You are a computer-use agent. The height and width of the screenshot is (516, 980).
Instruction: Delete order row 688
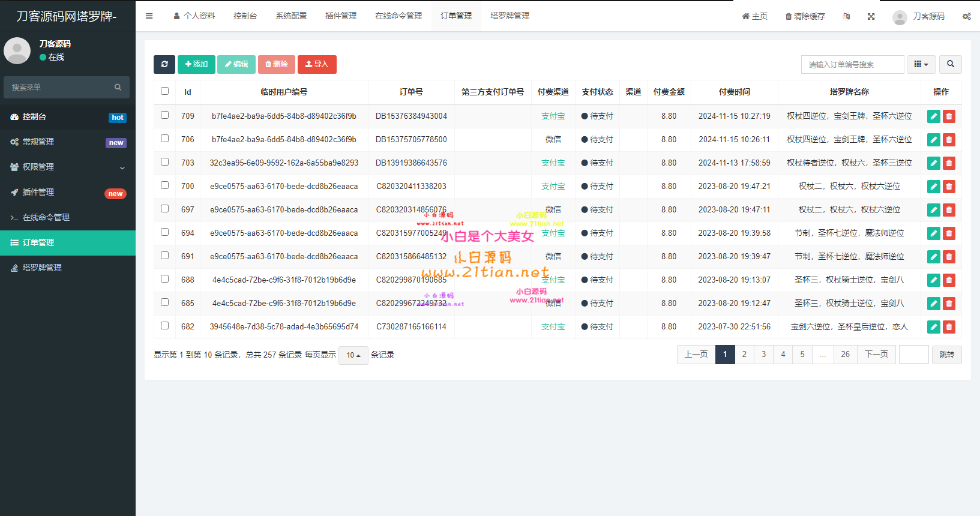tap(949, 280)
